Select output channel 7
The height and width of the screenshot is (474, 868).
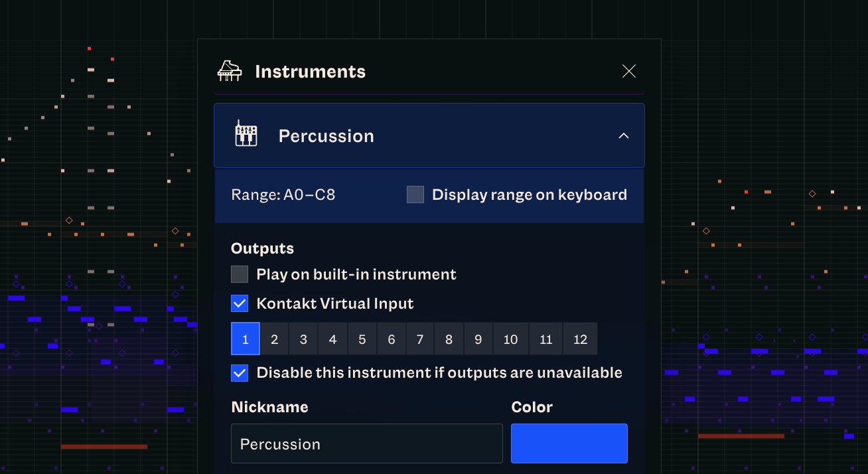[x=420, y=339]
